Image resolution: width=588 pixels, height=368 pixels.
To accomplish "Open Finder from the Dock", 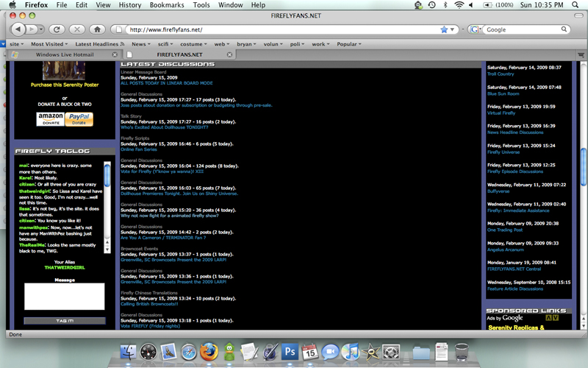I will click(128, 352).
